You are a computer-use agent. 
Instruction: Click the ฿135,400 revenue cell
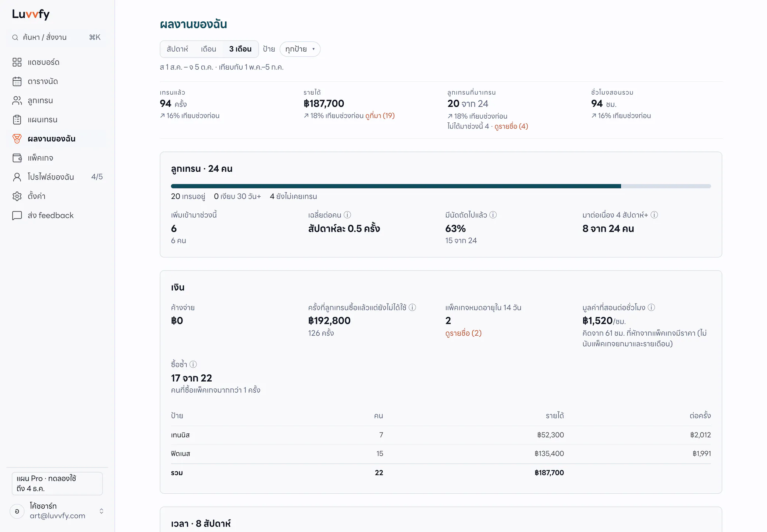click(x=549, y=454)
